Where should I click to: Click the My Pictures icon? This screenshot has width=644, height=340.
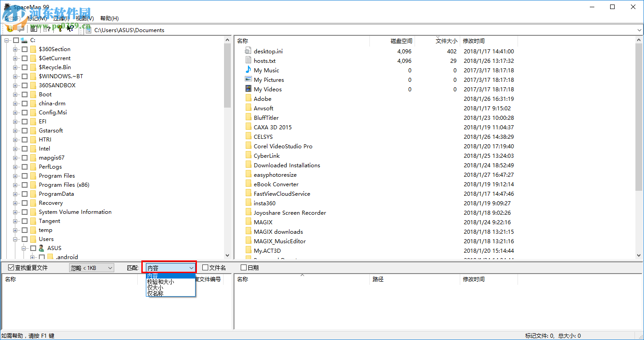click(248, 80)
